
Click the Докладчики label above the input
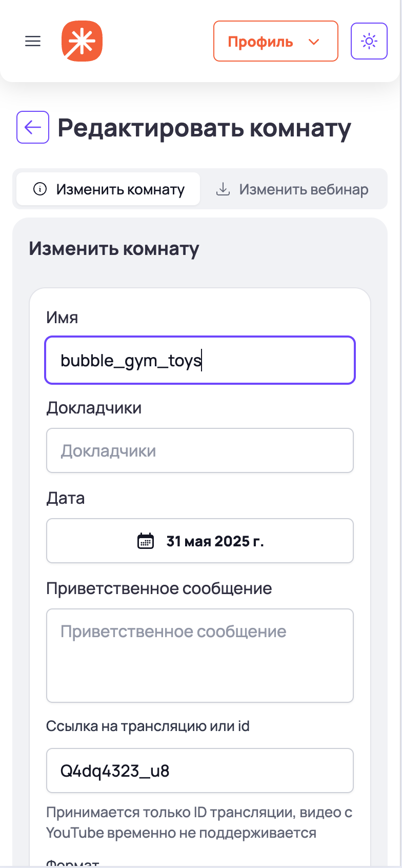[94, 408]
